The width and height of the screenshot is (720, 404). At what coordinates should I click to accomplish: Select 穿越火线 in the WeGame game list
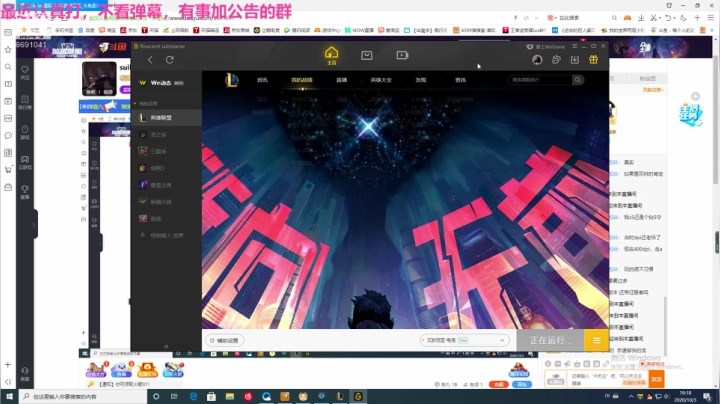point(166,202)
